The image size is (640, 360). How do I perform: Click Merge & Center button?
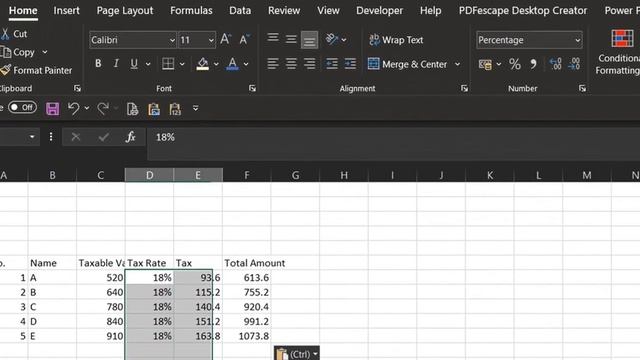coord(407,64)
